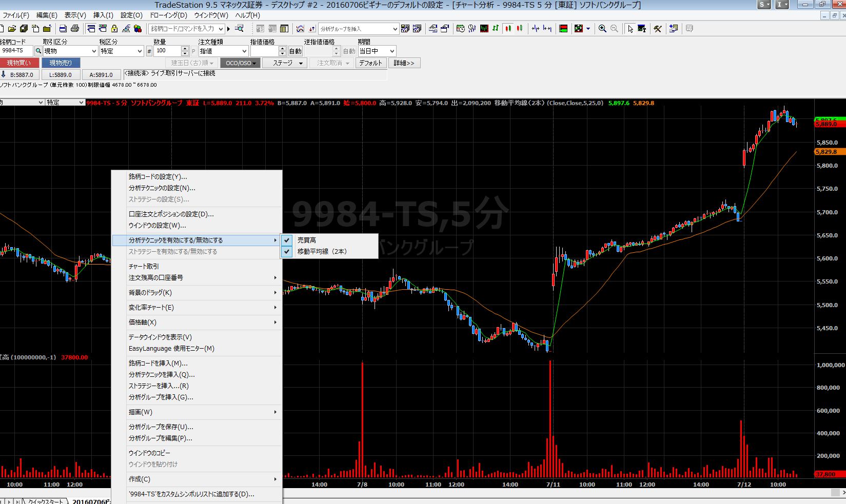Click the clock calendar timeframe icon

click(460, 28)
